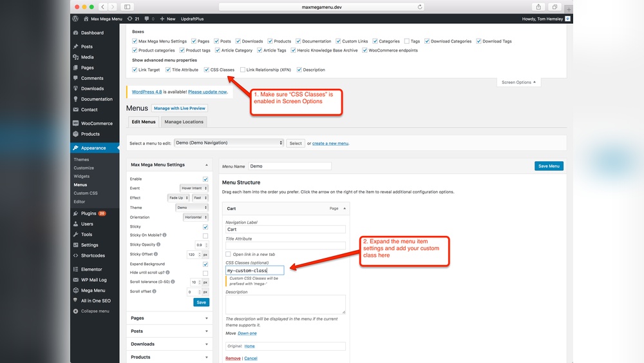This screenshot has height=363, width=644.
Task: Open the WordPress logo menu in admin bar
Action: (75, 19)
